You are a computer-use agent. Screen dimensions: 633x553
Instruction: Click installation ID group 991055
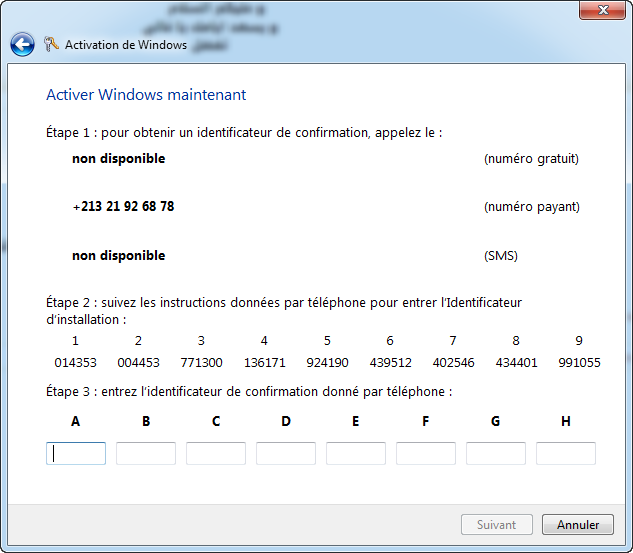[579, 362]
